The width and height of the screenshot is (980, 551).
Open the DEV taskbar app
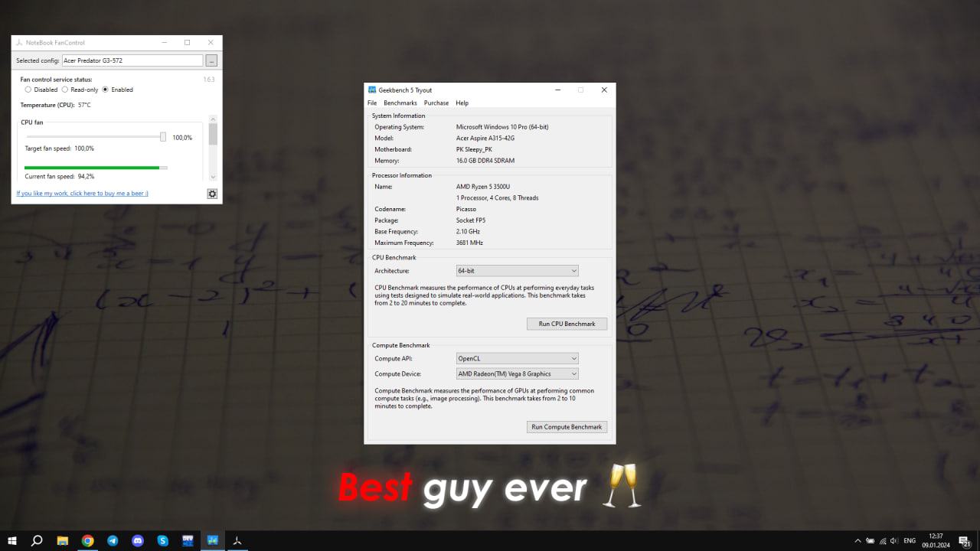188,540
